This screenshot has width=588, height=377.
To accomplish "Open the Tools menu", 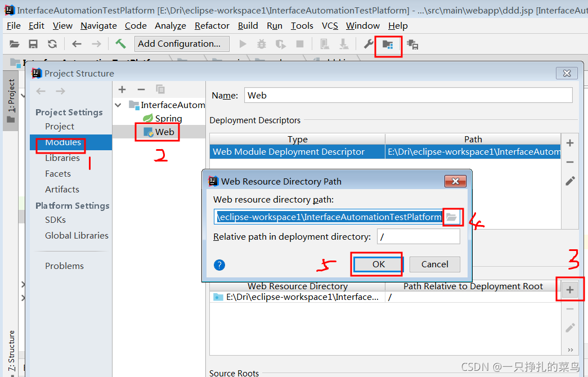I will pyautogui.click(x=302, y=26).
